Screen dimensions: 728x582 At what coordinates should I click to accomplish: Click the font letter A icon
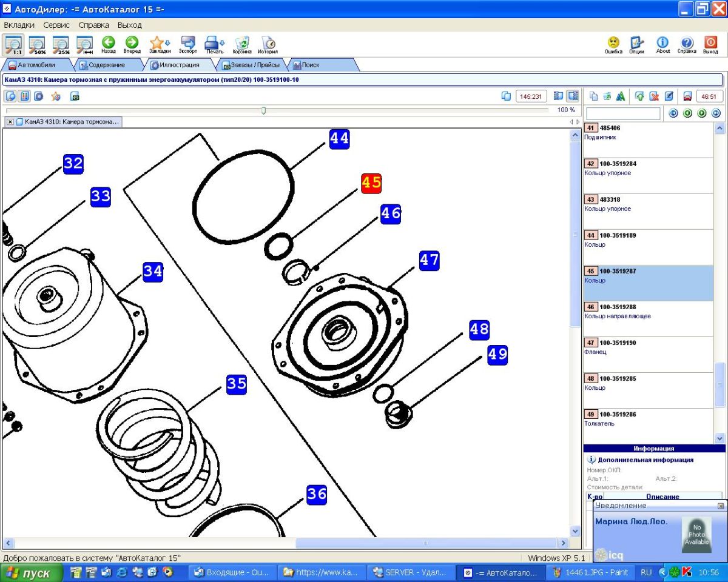click(620, 96)
